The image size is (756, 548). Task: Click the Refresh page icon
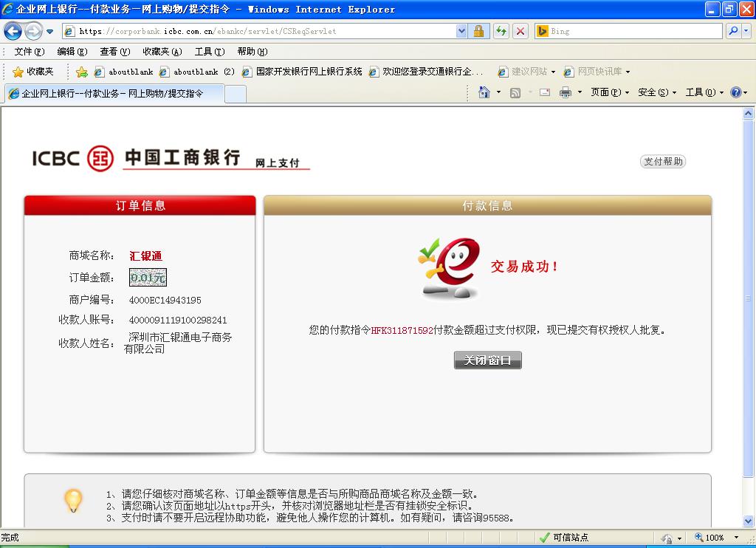click(x=501, y=31)
